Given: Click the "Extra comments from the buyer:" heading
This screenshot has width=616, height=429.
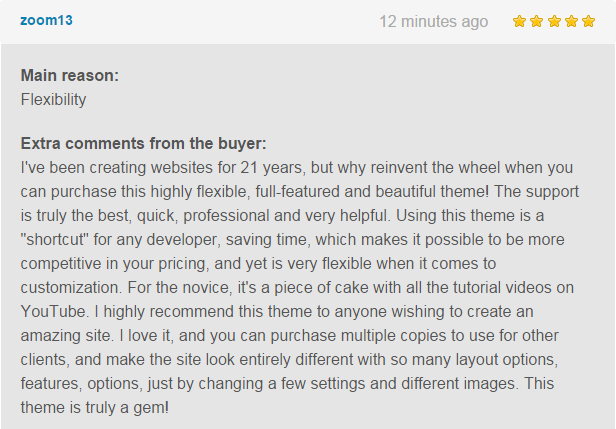Looking at the screenshot, I should [x=143, y=143].
